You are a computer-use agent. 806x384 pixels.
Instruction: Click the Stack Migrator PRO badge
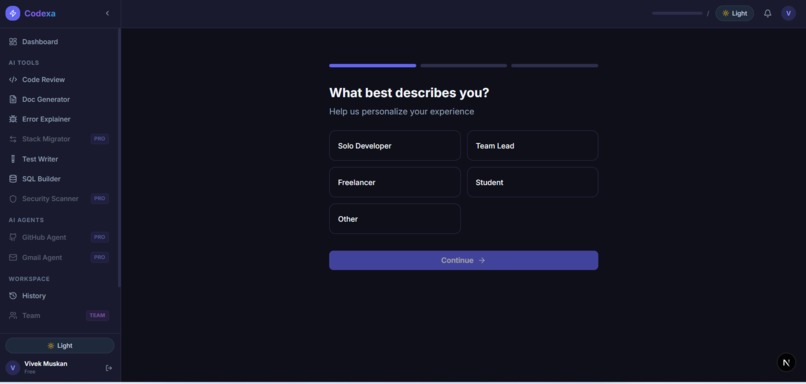click(100, 139)
